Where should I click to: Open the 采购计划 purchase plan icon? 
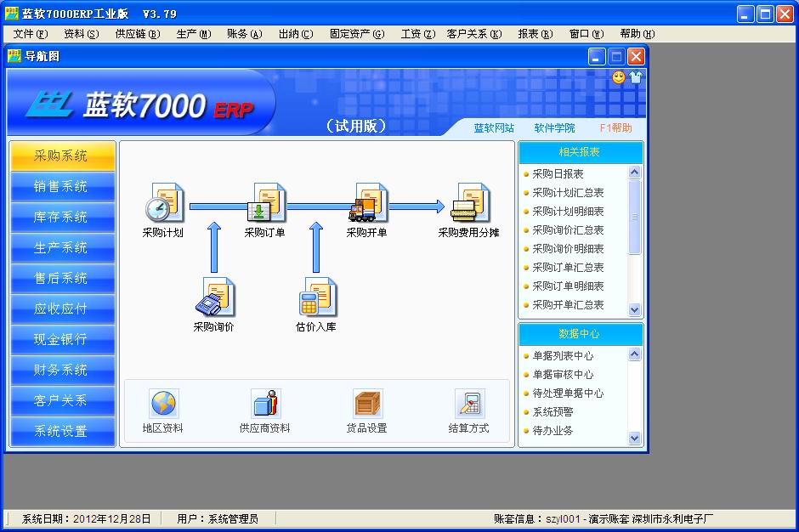click(163, 204)
